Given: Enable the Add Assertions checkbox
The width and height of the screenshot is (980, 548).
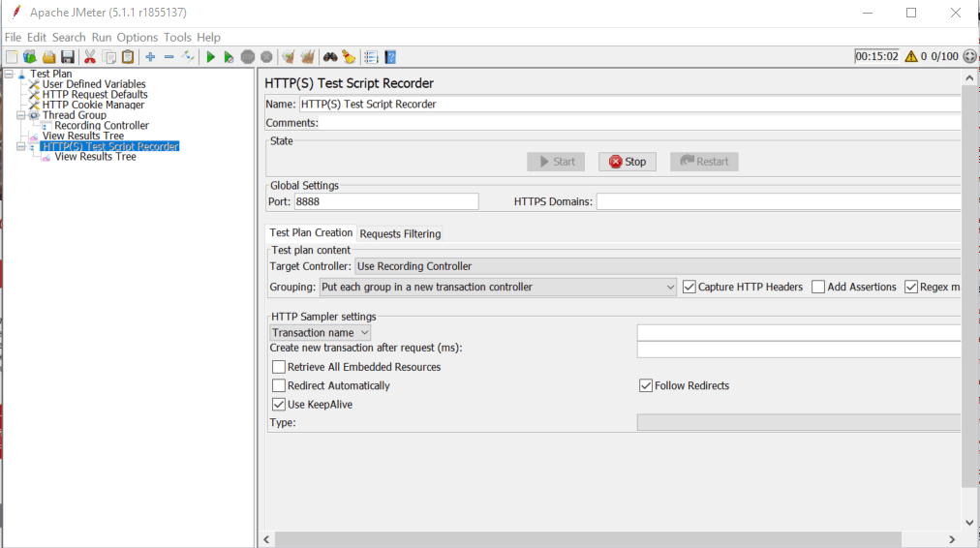Looking at the screenshot, I should point(818,287).
